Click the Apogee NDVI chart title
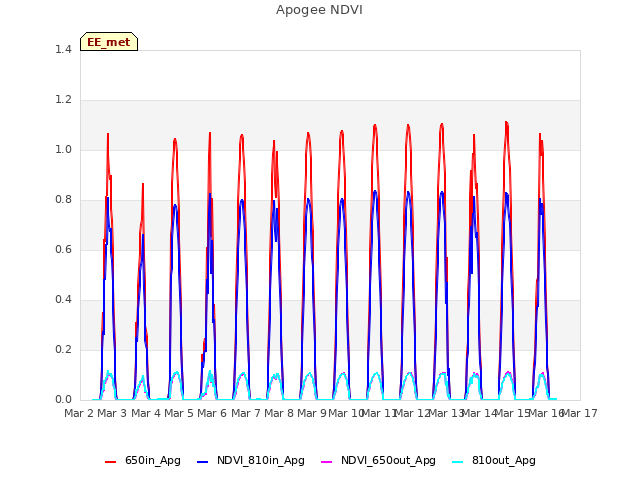The width and height of the screenshot is (640, 480). pos(319,10)
